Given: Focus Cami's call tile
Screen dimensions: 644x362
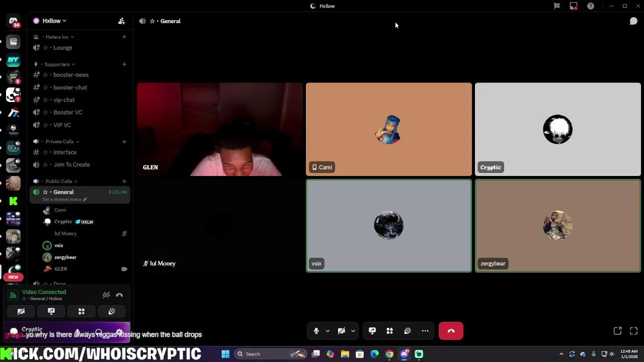Looking at the screenshot, I should pos(389,130).
